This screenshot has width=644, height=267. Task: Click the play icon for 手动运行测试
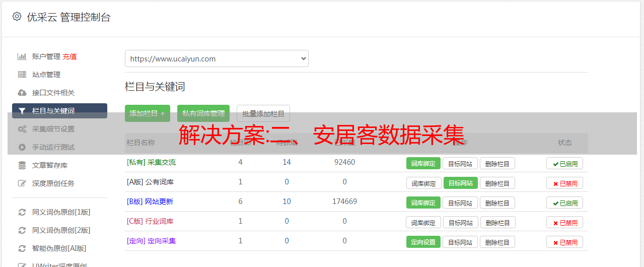[22, 147]
